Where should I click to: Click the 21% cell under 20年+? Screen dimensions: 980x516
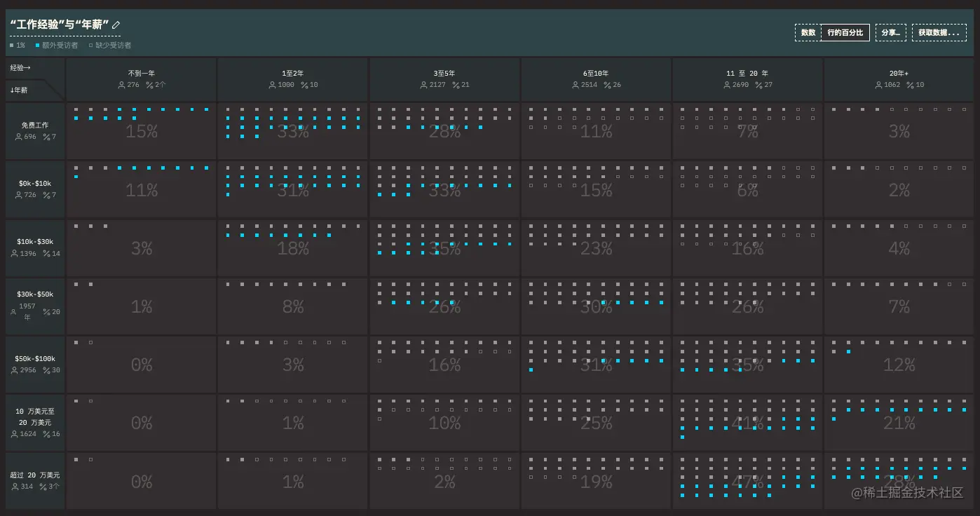pos(899,423)
